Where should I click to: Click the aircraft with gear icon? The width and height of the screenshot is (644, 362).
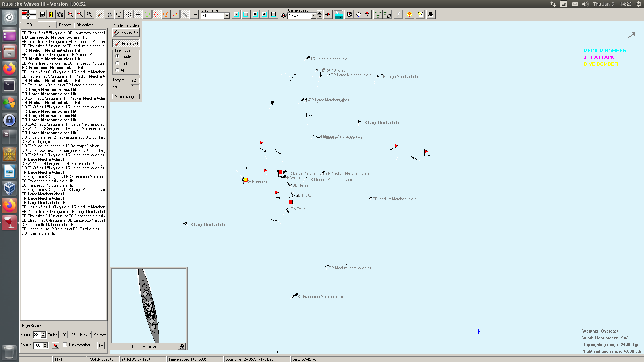[x=387, y=14]
